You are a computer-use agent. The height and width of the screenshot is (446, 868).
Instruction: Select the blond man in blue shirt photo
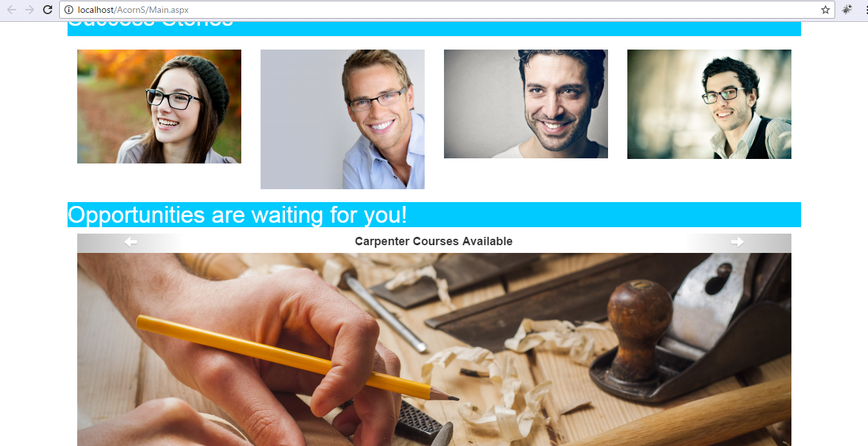coord(342,119)
